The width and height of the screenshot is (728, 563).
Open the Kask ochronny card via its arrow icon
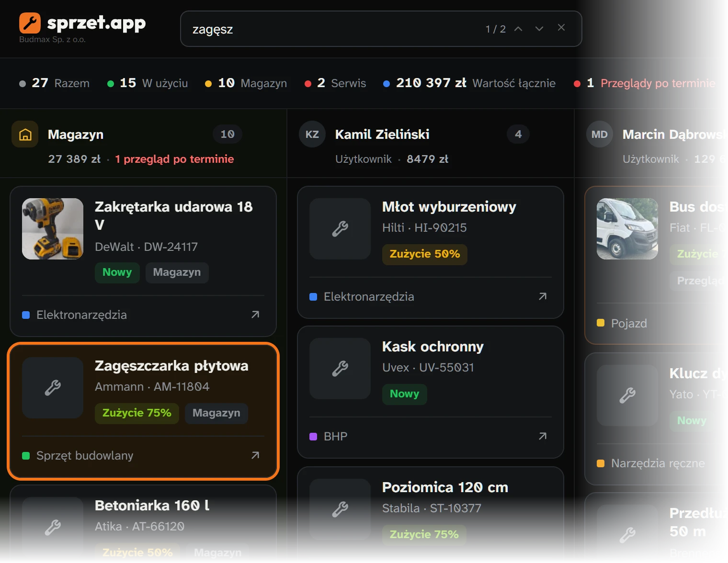coord(543,436)
